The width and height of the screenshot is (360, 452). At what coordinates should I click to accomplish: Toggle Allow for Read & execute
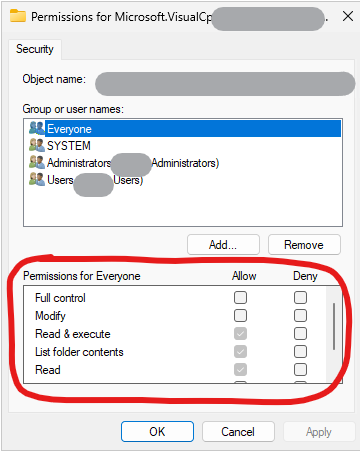240,333
